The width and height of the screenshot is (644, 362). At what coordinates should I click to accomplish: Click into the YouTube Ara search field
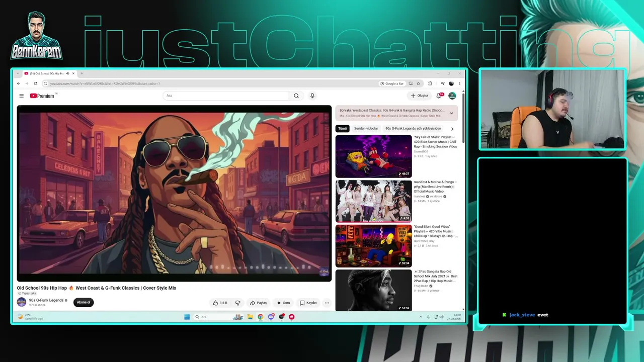coord(226,96)
